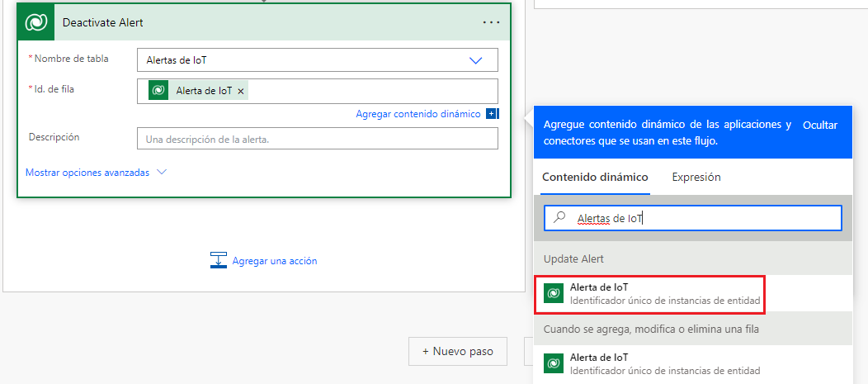This screenshot has height=384, width=868.
Task: Click the Agregar una acción link
Action: (275, 260)
